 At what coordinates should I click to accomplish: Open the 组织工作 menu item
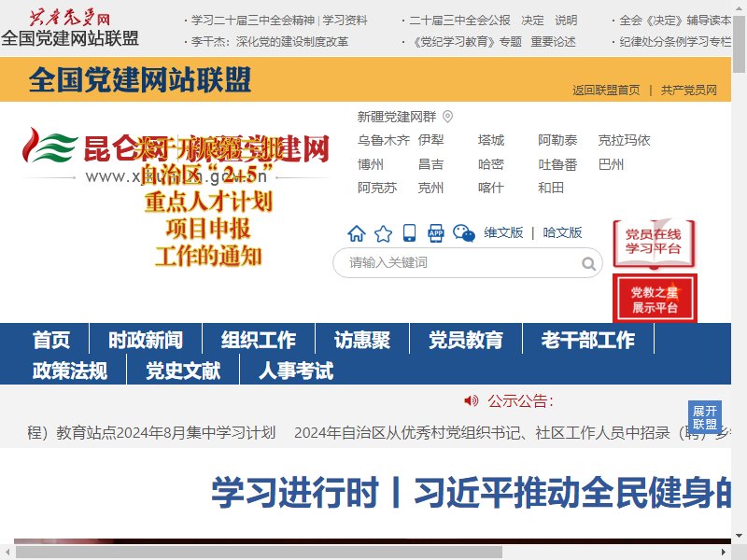(259, 340)
